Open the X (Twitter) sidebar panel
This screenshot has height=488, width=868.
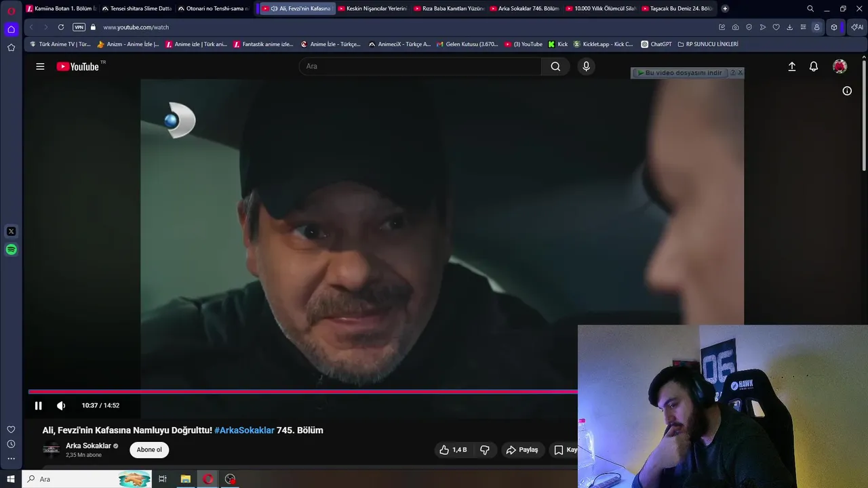click(11, 231)
